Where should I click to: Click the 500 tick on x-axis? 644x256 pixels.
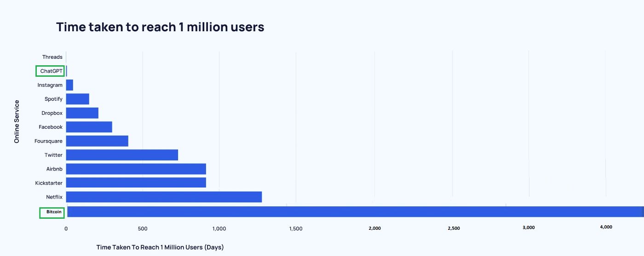(x=143, y=228)
